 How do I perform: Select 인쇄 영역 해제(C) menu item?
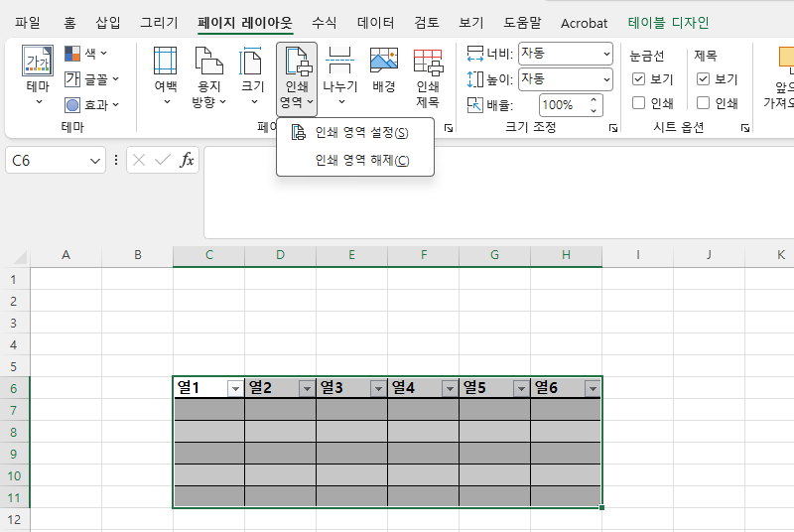tap(355, 160)
